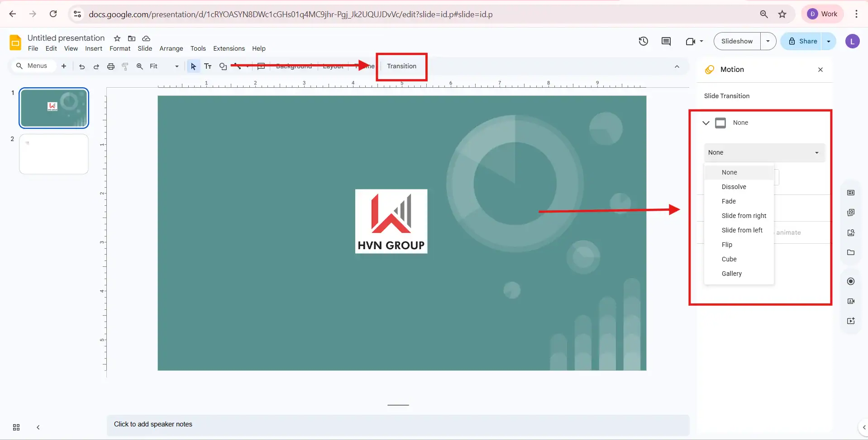
Task: Open the comments panel icon
Action: [x=666, y=41]
